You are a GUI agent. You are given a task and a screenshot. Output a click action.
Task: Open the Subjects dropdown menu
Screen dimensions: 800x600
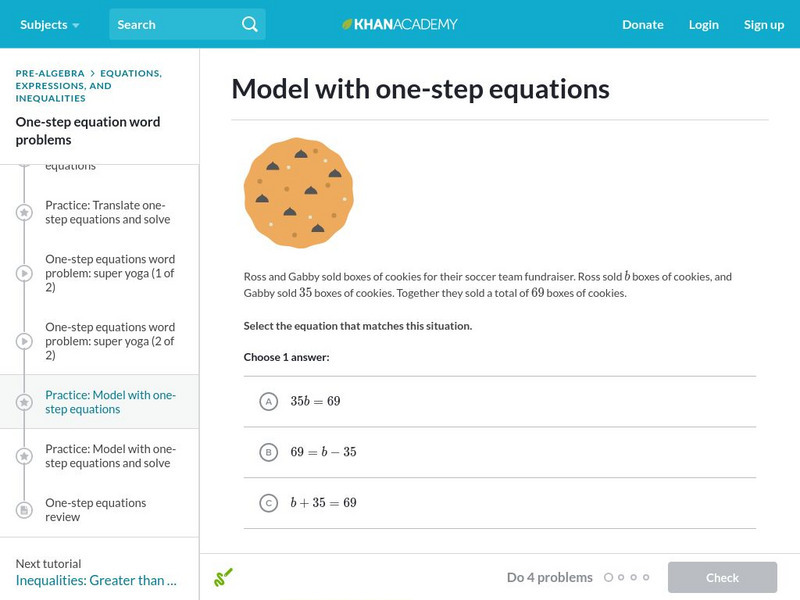[49, 24]
